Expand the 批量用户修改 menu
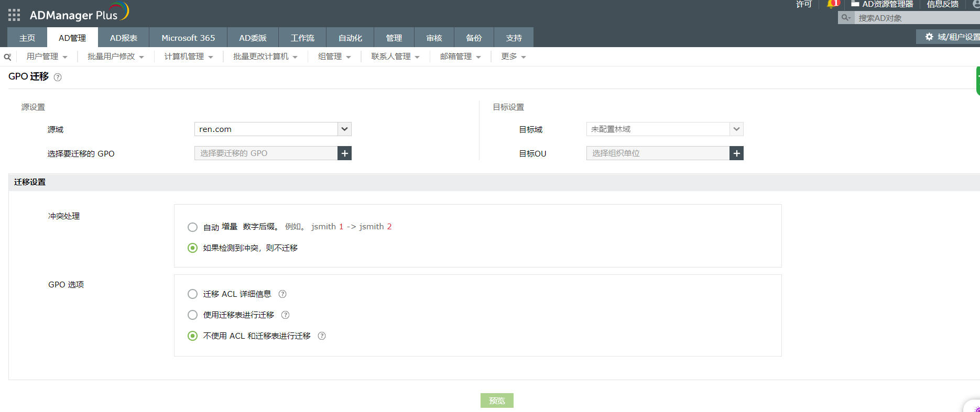 pyautogui.click(x=115, y=57)
